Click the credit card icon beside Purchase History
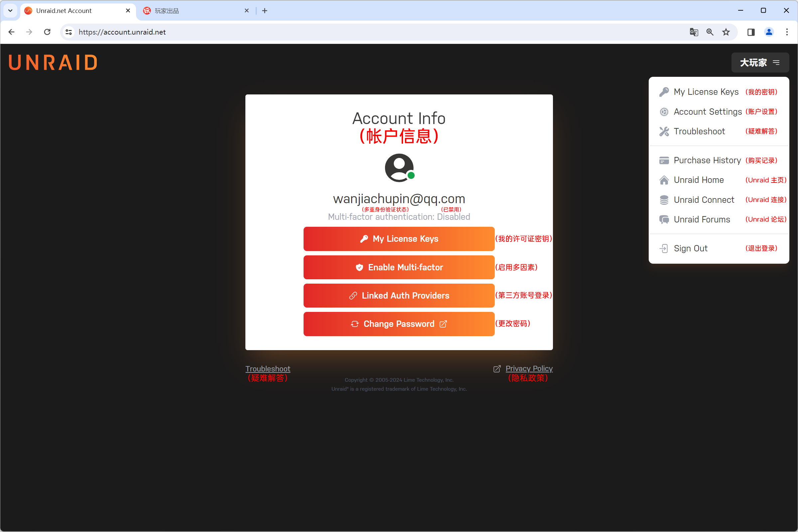This screenshot has width=798, height=532. click(664, 160)
